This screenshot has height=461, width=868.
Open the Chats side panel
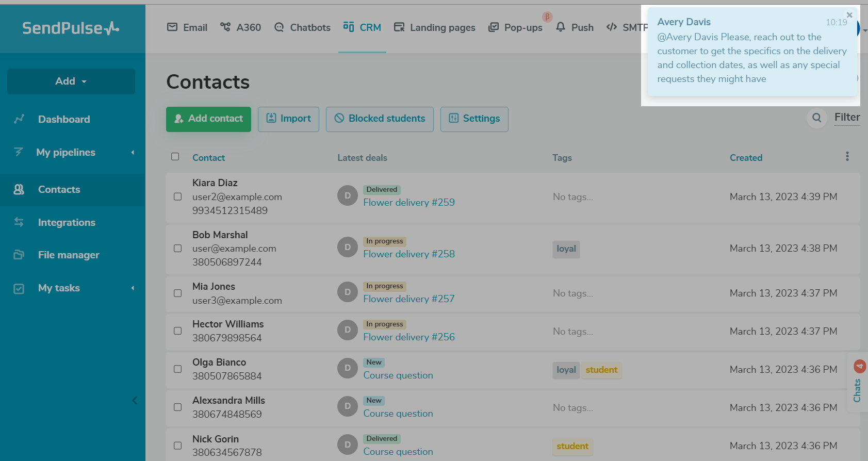click(x=858, y=382)
